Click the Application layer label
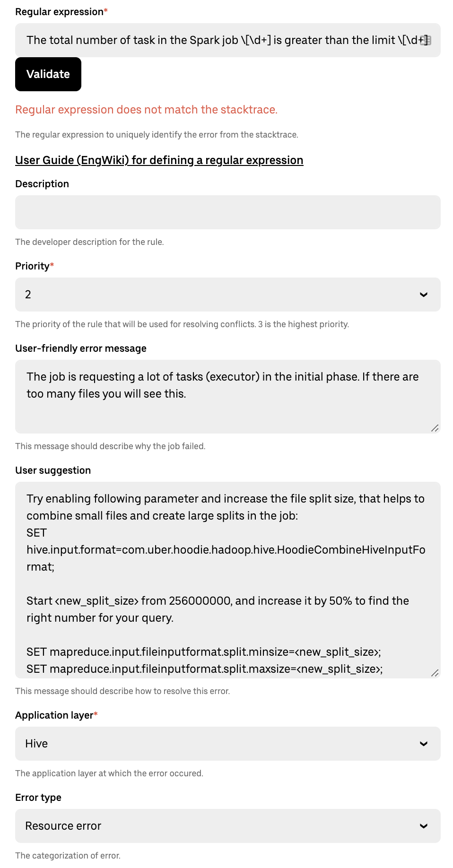 coord(54,715)
